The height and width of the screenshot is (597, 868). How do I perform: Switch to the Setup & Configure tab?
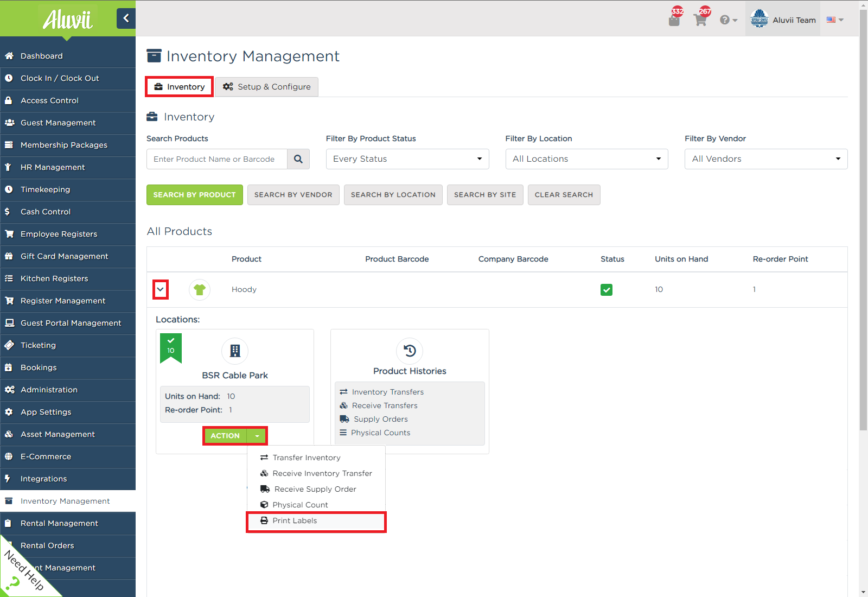(x=266, y=86)
